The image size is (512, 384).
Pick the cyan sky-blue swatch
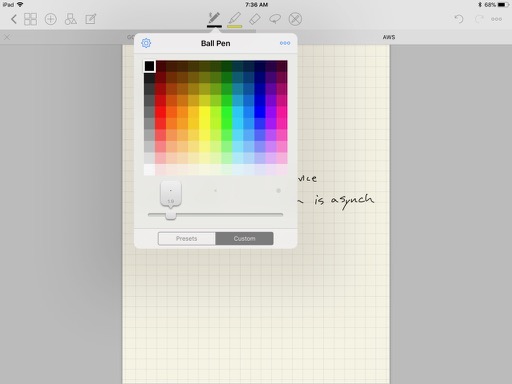point(238,112)
